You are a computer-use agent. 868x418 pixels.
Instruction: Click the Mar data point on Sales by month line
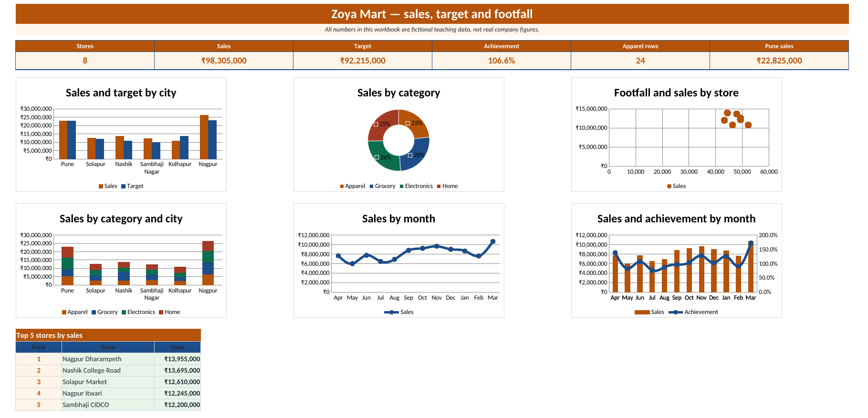click(493, 241)
